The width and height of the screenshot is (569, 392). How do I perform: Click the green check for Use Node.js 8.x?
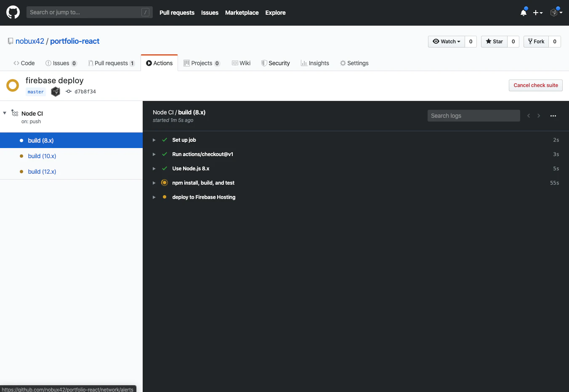coord(165,169)
